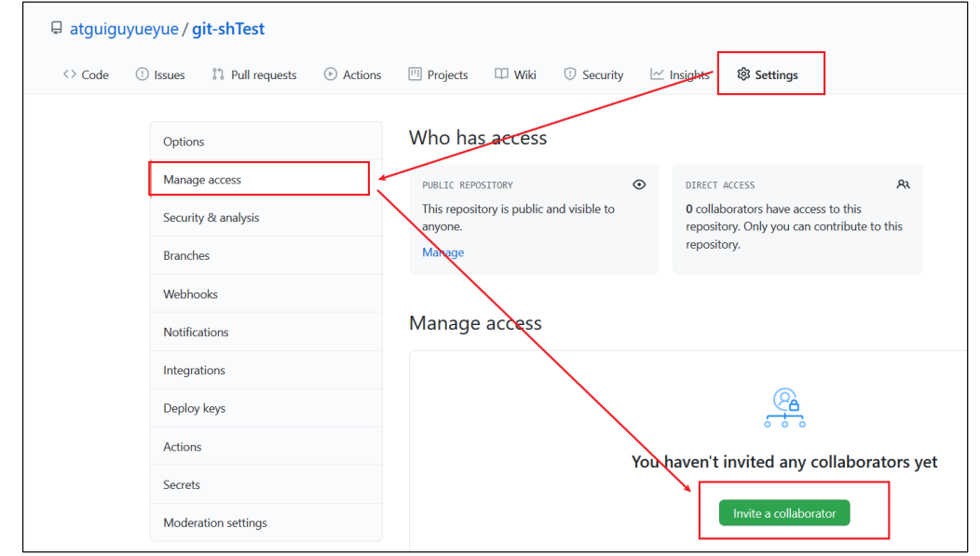Click the Security shield icon

pos(569,75)
